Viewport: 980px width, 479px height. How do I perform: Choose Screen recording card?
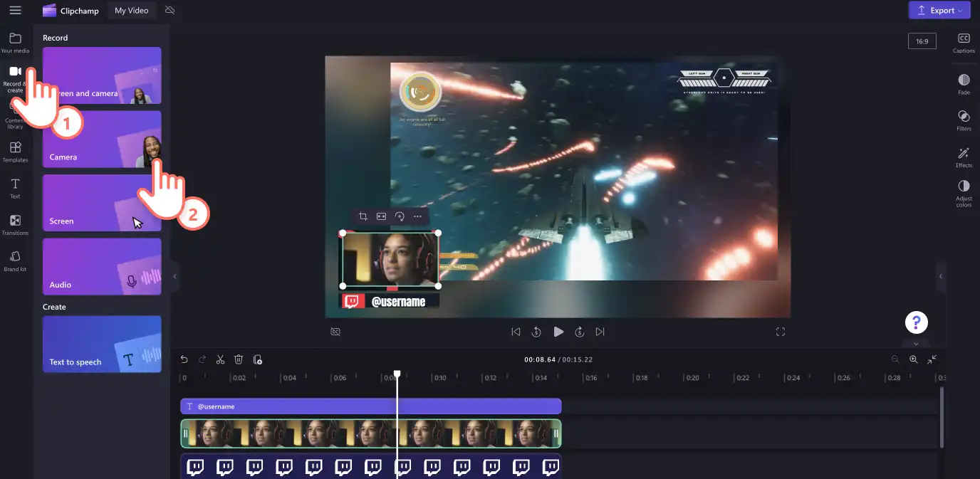102,203
